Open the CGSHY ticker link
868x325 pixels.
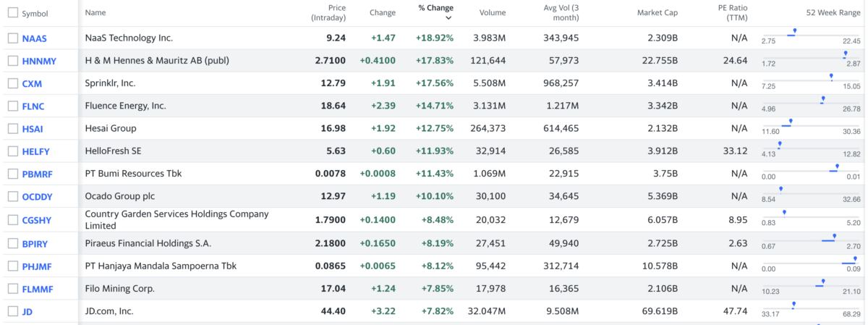37,221
